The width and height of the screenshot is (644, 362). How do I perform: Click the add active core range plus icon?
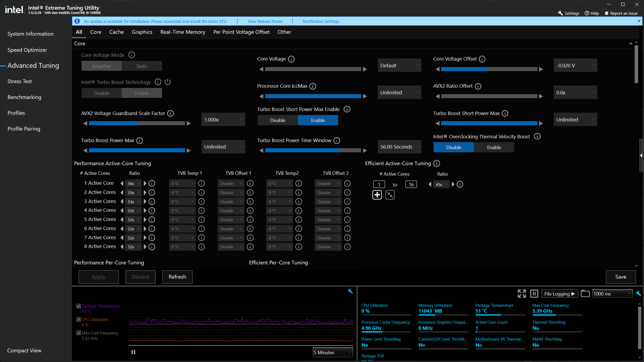click(x=377, y=195)
